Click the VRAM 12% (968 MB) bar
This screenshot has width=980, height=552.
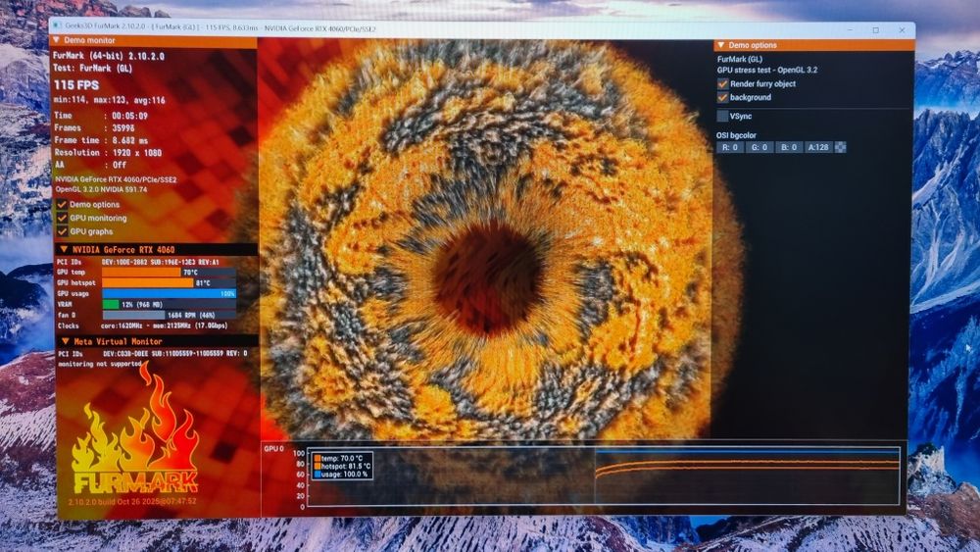tap(169, 305)
